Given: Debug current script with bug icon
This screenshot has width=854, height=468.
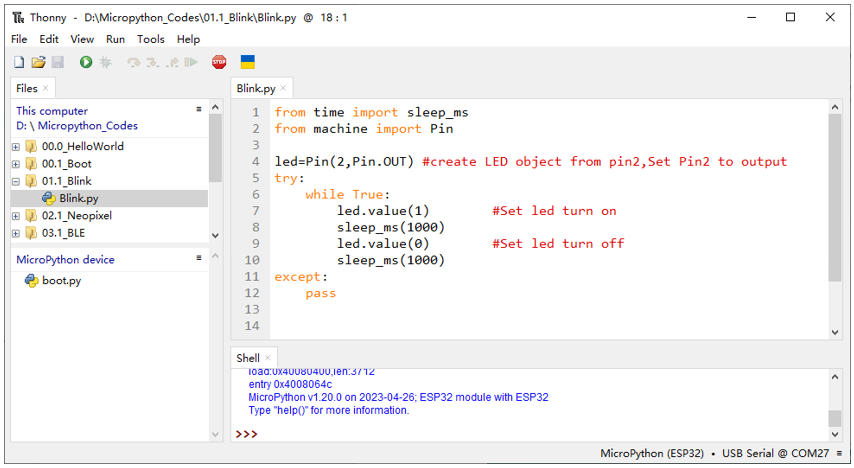Looking at the screenshot, I should tap(105, 62).
